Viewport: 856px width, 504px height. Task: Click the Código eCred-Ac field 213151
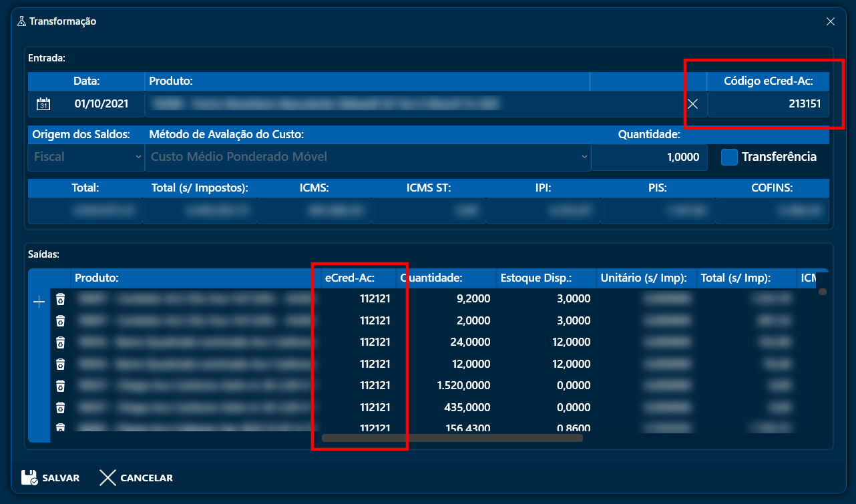point(768,104)
